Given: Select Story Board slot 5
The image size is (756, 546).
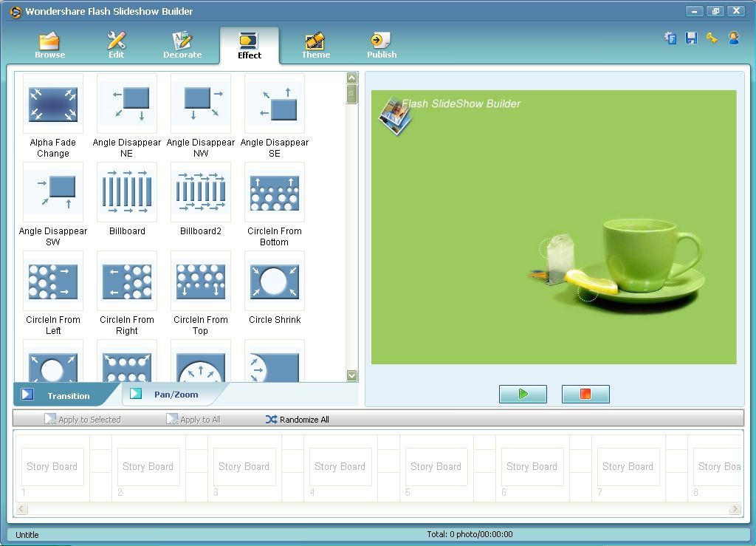Looking at the screenshot, I should point(436,466).
